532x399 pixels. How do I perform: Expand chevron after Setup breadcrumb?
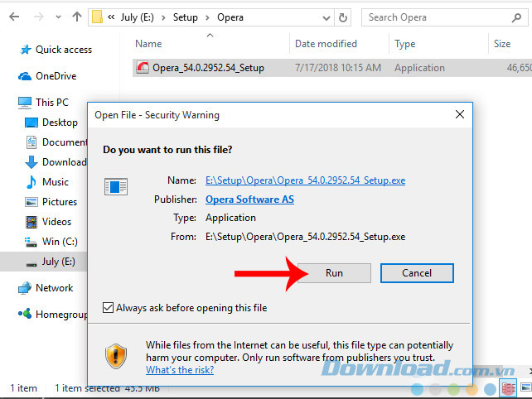pos(207,17)
